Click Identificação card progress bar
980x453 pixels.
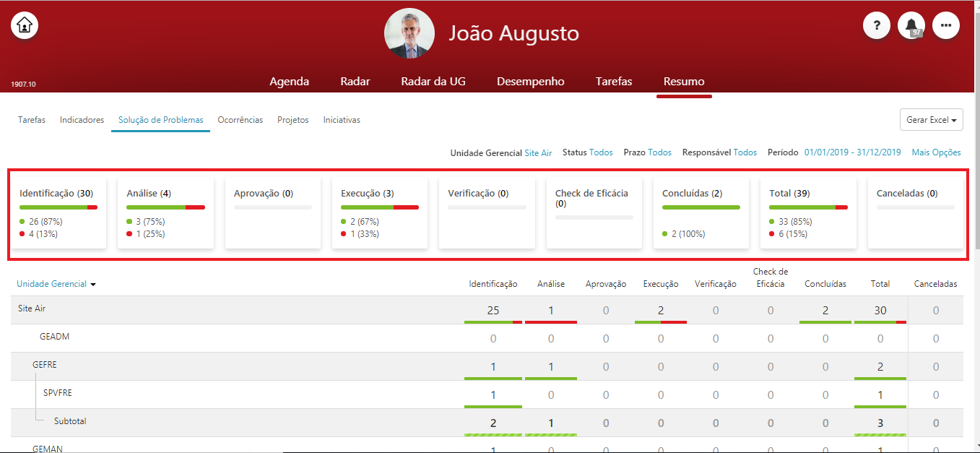pos(58,207)
